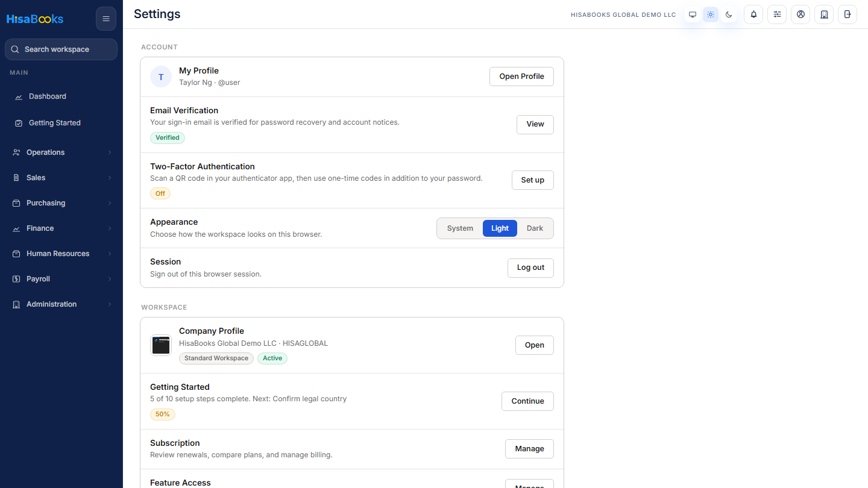Click the sign-out door icon in header
The width and height of the screenshot is (868, 488).
point(848,14)
